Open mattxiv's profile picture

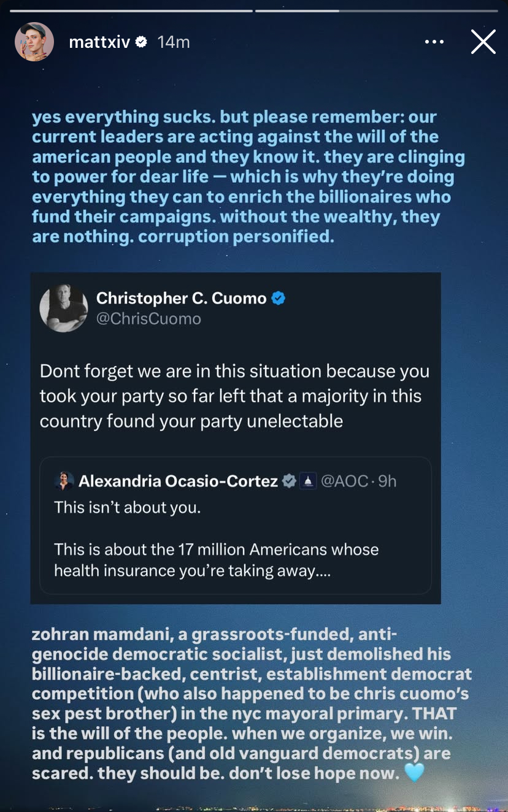(34, 42)
